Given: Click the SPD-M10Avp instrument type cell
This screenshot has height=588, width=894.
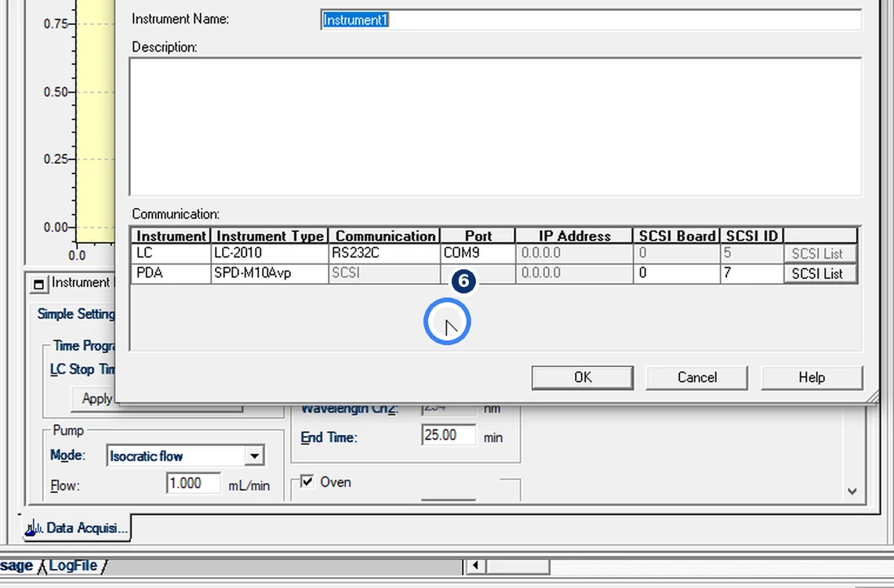Looking at the screenshot, I should point(270,274).
